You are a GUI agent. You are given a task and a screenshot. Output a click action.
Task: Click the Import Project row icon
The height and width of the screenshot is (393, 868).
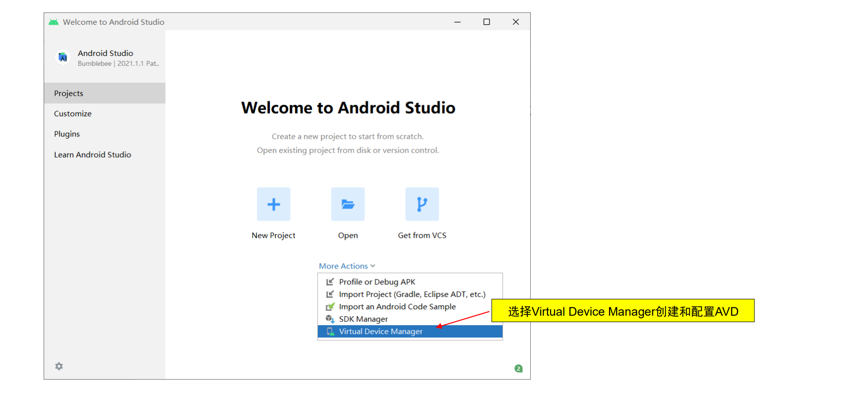click(x=330, y=294)
